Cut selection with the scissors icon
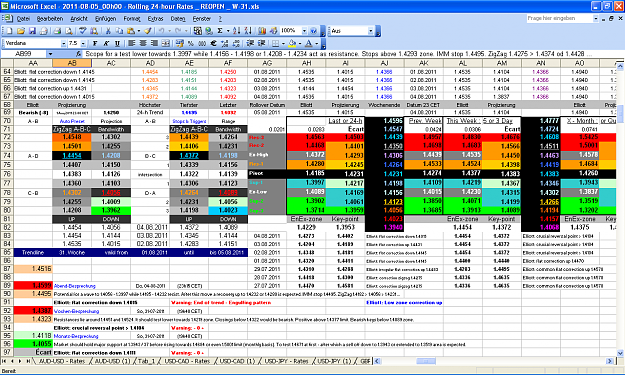 click(x=108, y=31)
